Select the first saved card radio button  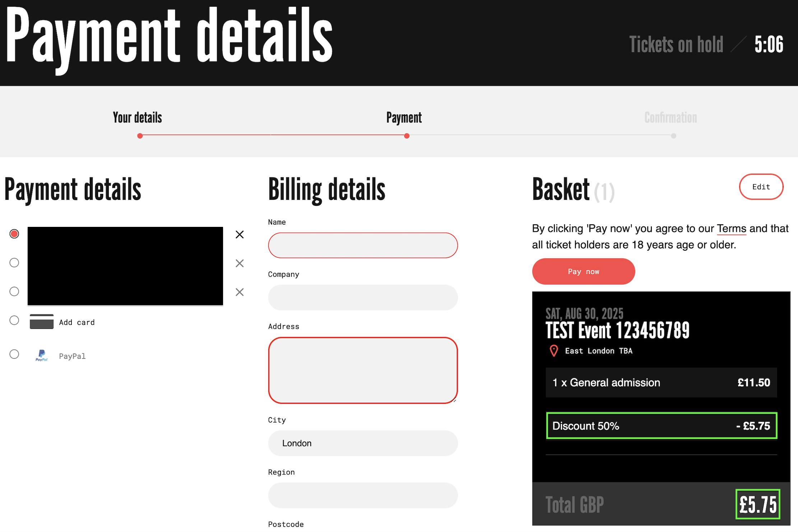(14, 234)
